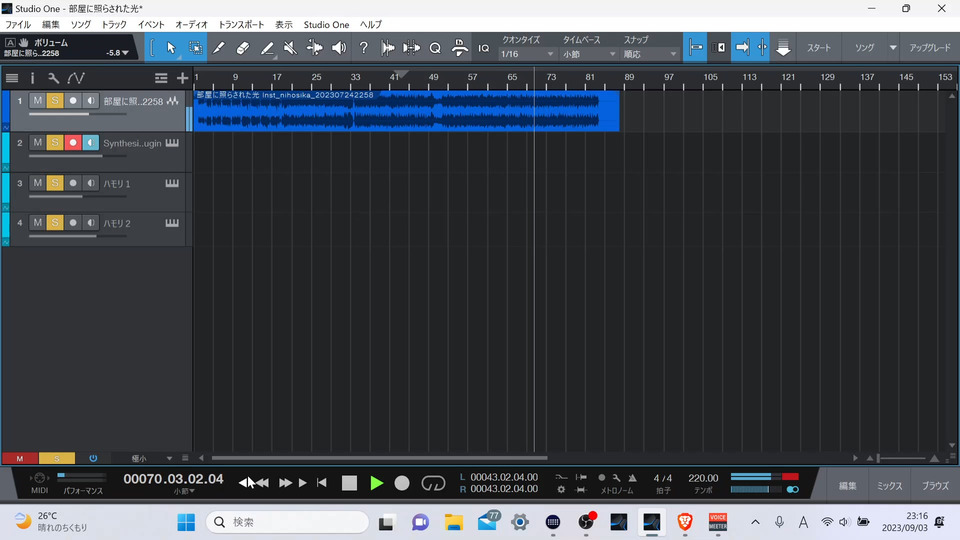Click volume fader of track 1

[77, 114]
